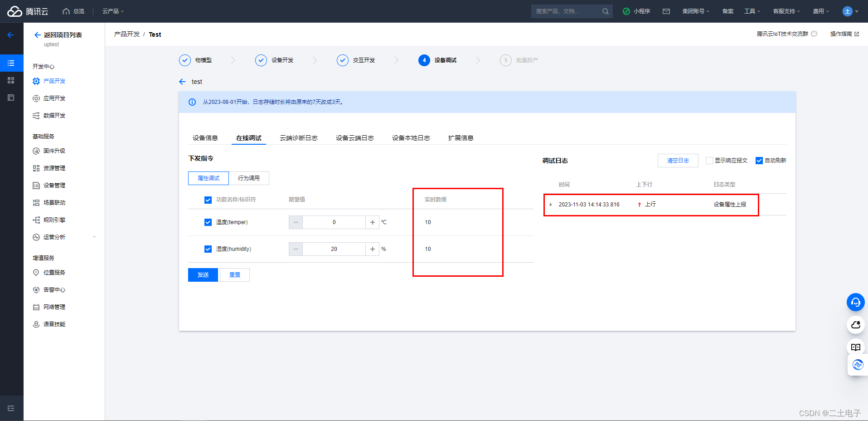The image size is (868, 421).
Task: Open 告警中心 in the sidebar
Action: coord(54,290)
